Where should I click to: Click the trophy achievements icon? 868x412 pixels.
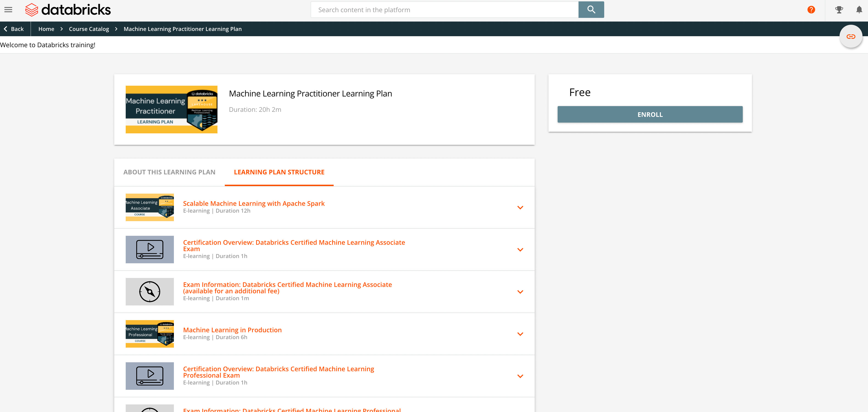point(839,10)
